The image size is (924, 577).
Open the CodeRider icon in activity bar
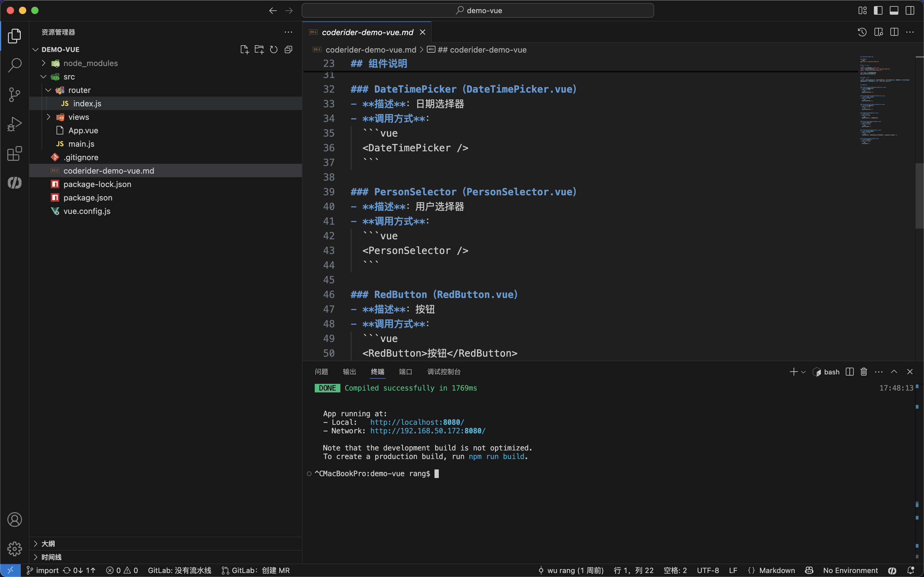coord(14,183)
